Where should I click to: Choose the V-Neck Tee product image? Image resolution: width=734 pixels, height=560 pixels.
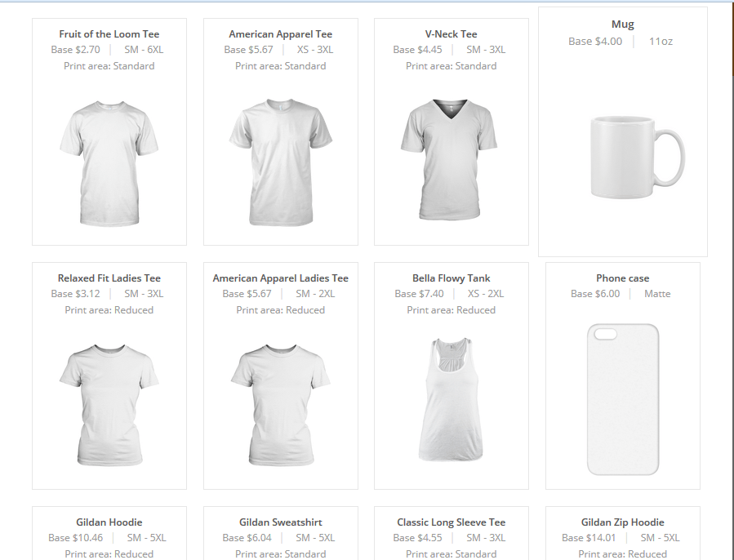pos(449,160)
